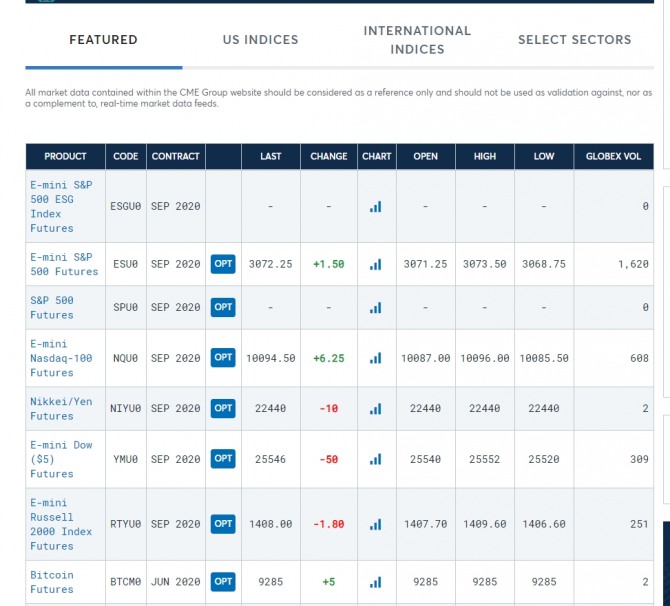Open the Select Sectors tab
Screen dimensions: 670x606
tap(574, 40)
